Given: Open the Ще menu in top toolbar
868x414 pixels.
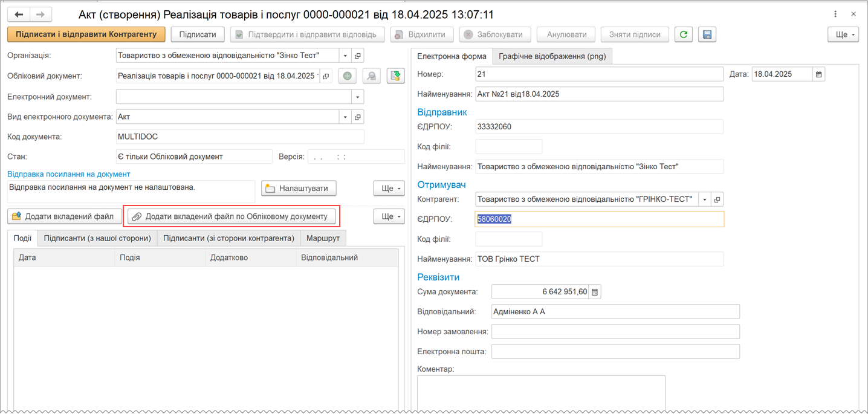Looking at the screenshot, I should [x=843, y=34].
